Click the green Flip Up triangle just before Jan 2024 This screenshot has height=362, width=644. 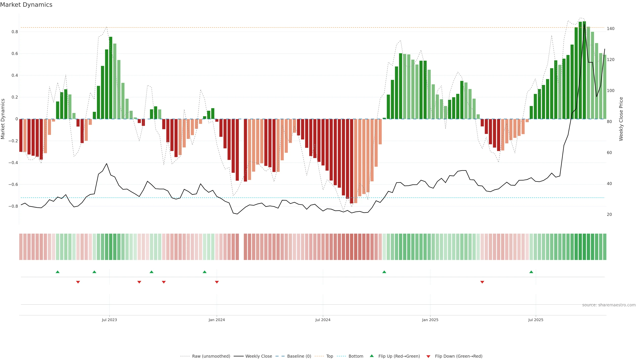pos(204,272)
